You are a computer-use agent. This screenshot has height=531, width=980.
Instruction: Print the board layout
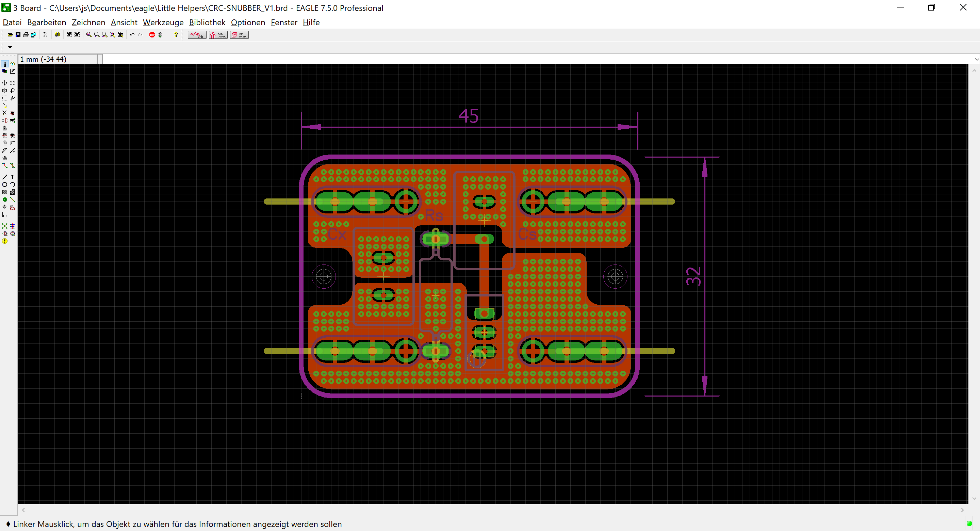pyautogui.click(x=26, y=35)
